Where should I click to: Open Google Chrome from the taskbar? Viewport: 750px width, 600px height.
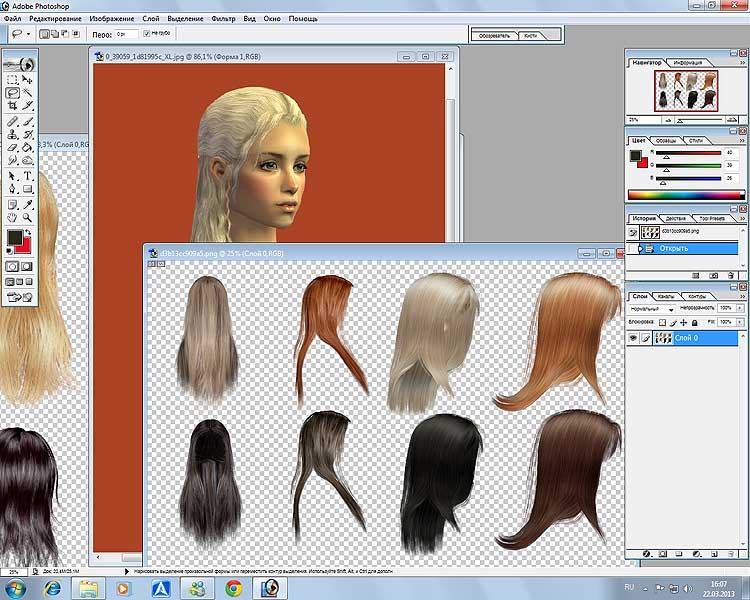click(233, 588)
